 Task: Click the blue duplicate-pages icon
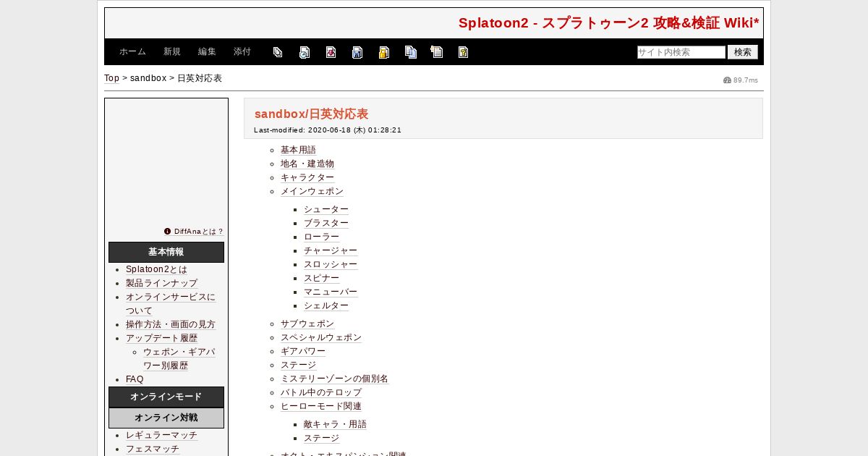[411, 52]
